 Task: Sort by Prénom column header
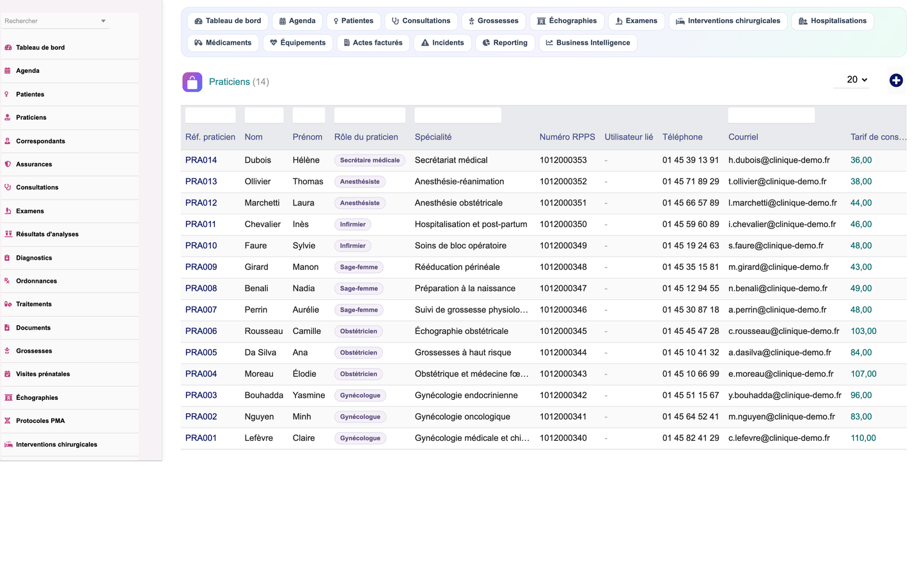click(x=308, y=137)
